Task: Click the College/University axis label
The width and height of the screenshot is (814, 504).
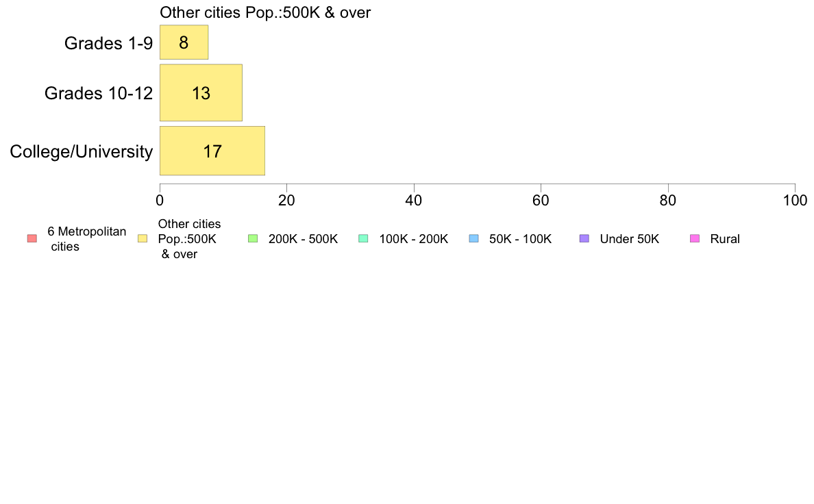Action: tap(82, 151)
